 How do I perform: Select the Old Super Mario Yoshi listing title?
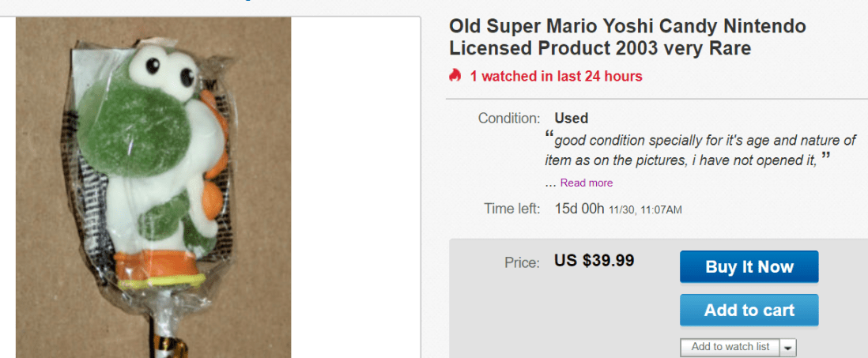tap(628, 37)
